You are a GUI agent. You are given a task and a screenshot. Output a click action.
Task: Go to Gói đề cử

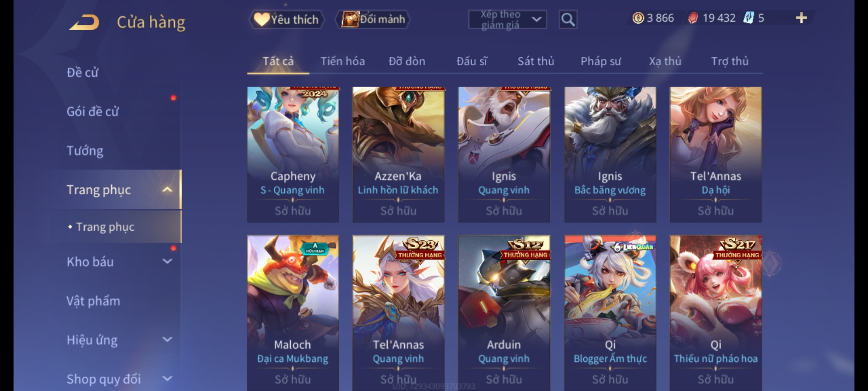click(x=93, y=112)
